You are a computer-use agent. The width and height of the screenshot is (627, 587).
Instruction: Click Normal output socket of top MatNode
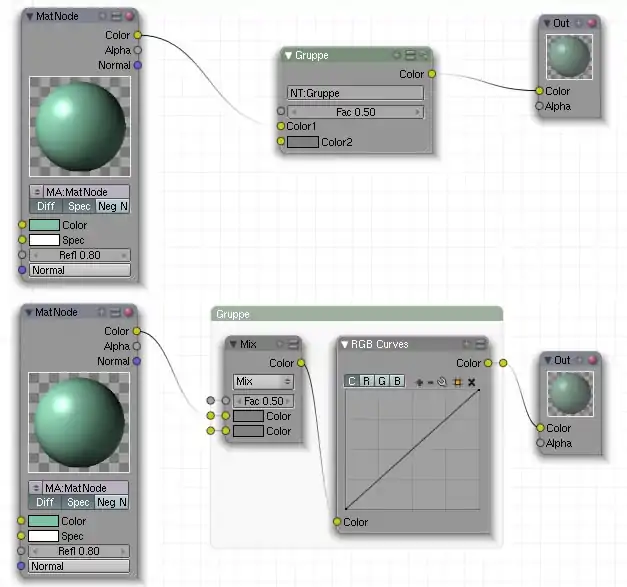(x=138, y=65)
